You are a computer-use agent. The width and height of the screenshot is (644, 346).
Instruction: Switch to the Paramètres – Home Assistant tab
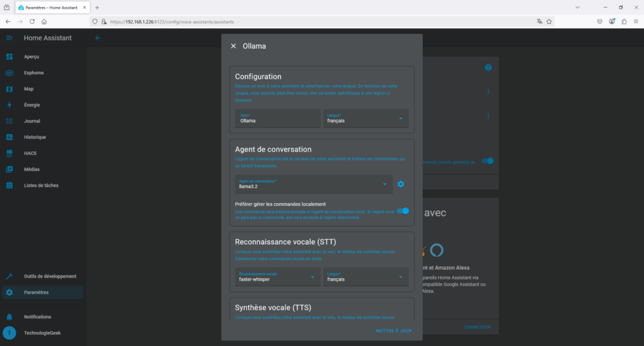click(x=53, y=8)
